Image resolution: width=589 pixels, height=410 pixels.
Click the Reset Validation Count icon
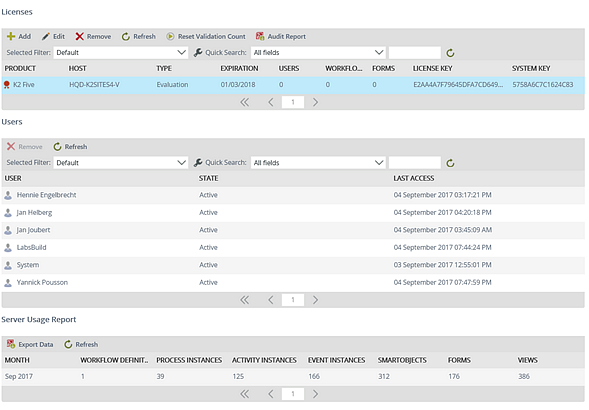tap(170, 36)
